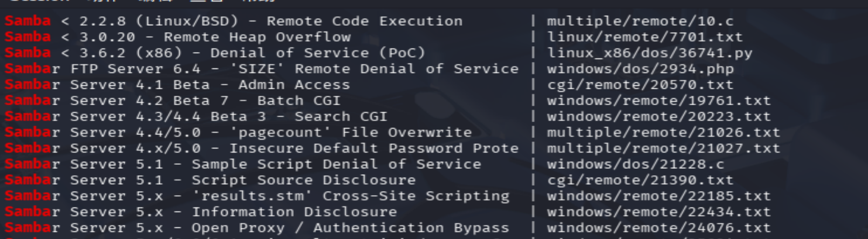Image resolution: width=868 pixels, height=239 pixels.
Task: Click the multiple/remote/10.c path
Action: [x=640, y=21]
